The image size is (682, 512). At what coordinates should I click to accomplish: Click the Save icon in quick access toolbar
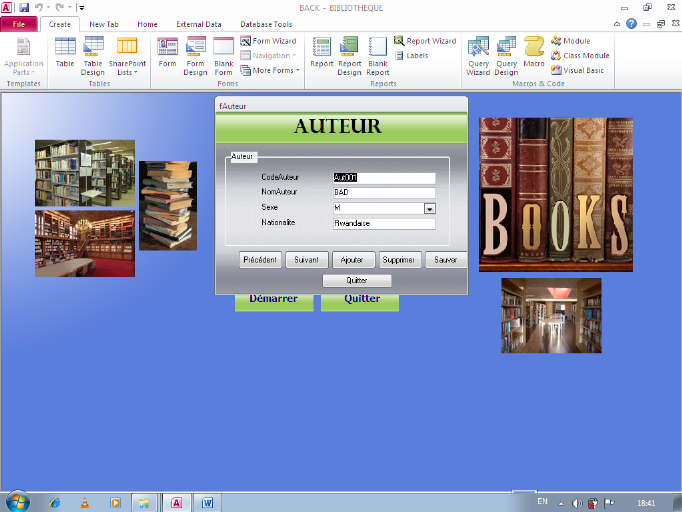coord(23,7)
